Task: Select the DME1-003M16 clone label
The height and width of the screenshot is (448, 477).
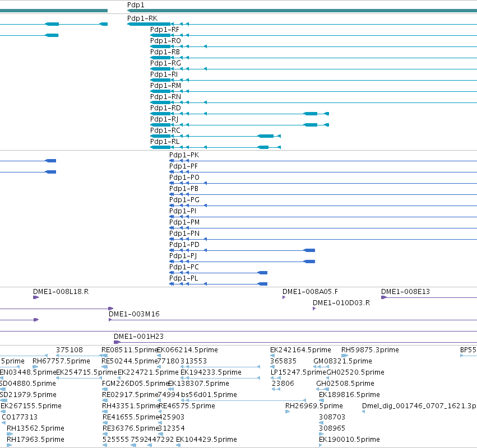Action: tap(134, 314)
